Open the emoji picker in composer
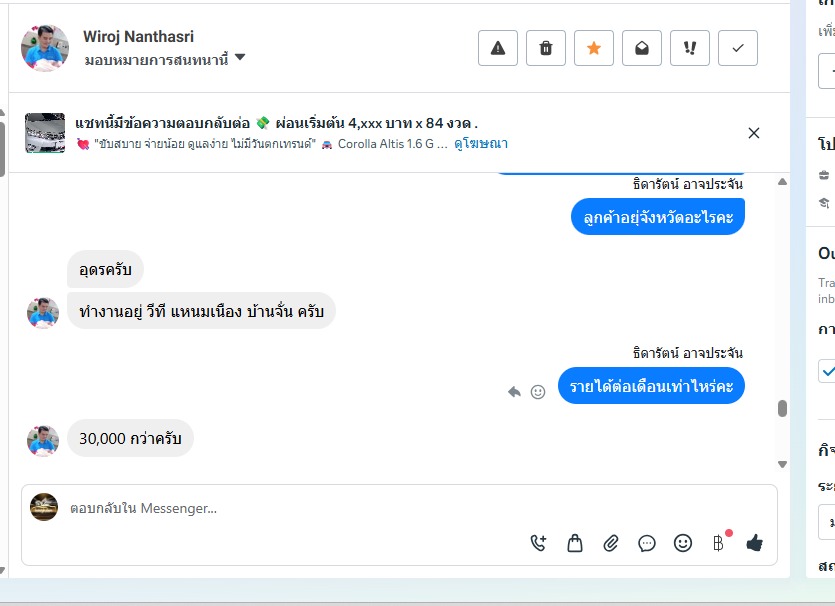835x606 pixels. tap(683, 543)
